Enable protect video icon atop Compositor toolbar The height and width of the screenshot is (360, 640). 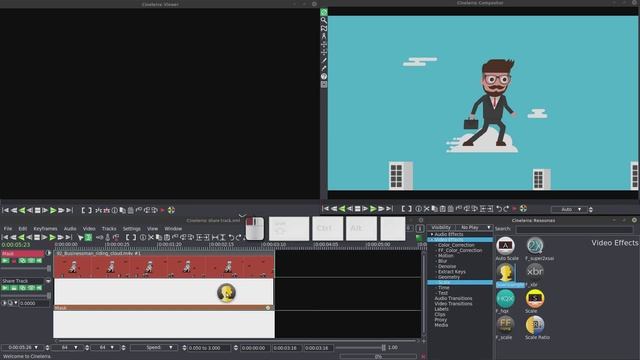pos(324,12)
